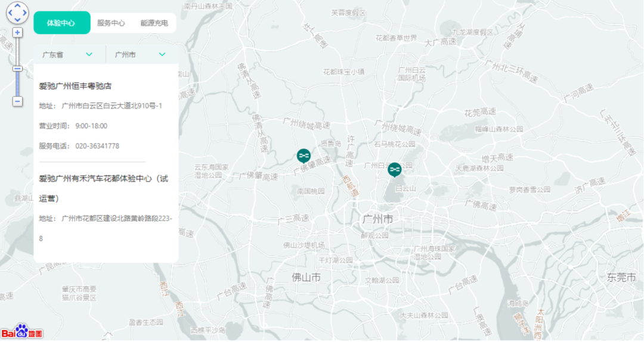Select the 爱驰广州有禾汽车花都体验中心 store entry
Image resolution: width=644 pixels, height=342 pixels.
tap(104, 188)
